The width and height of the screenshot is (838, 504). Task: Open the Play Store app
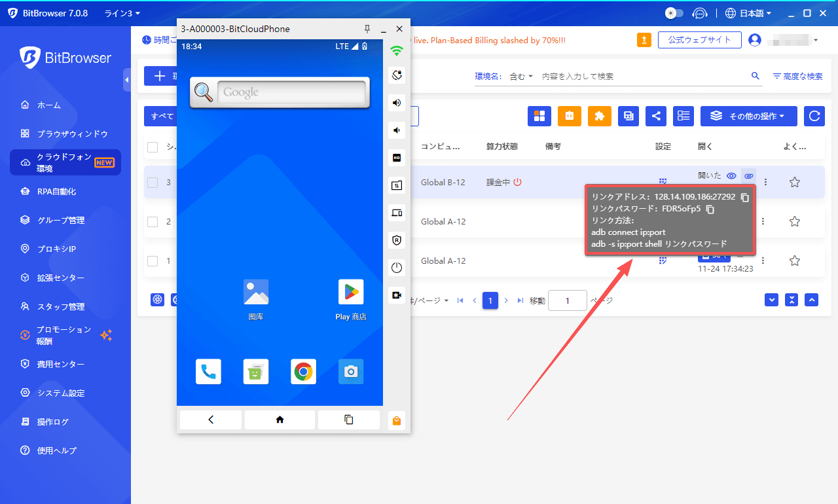pyautogui.click(x=351, y=299)
